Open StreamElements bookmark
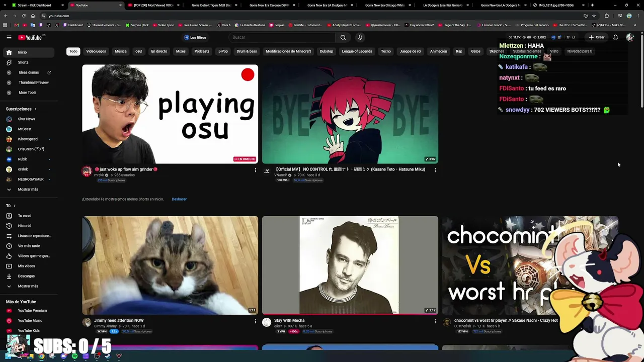The width and height of the screenshot is (644, 362). tap(104, 25)
